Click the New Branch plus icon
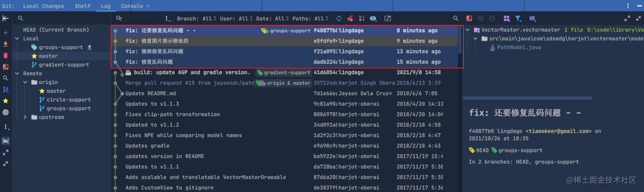 5,33
